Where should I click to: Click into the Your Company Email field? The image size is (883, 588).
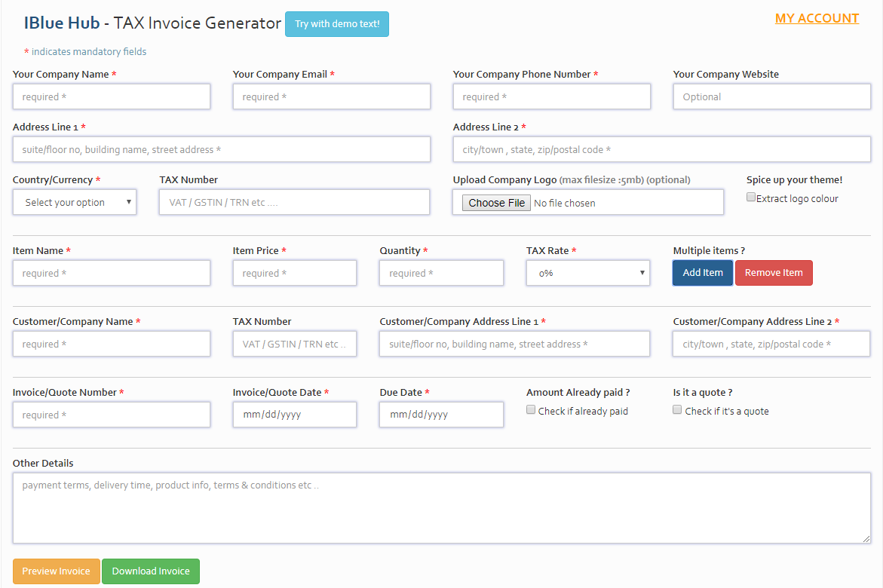pos(332,96)
